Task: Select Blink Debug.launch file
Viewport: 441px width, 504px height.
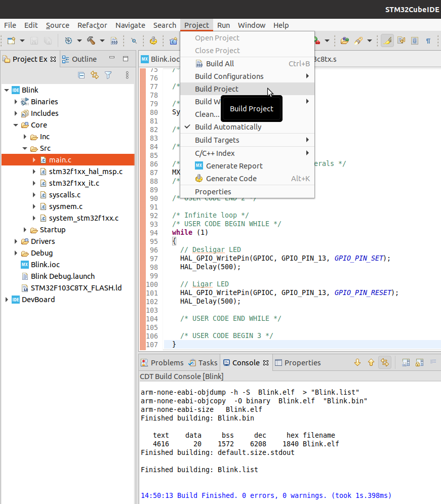Action: tap(62, 276)
